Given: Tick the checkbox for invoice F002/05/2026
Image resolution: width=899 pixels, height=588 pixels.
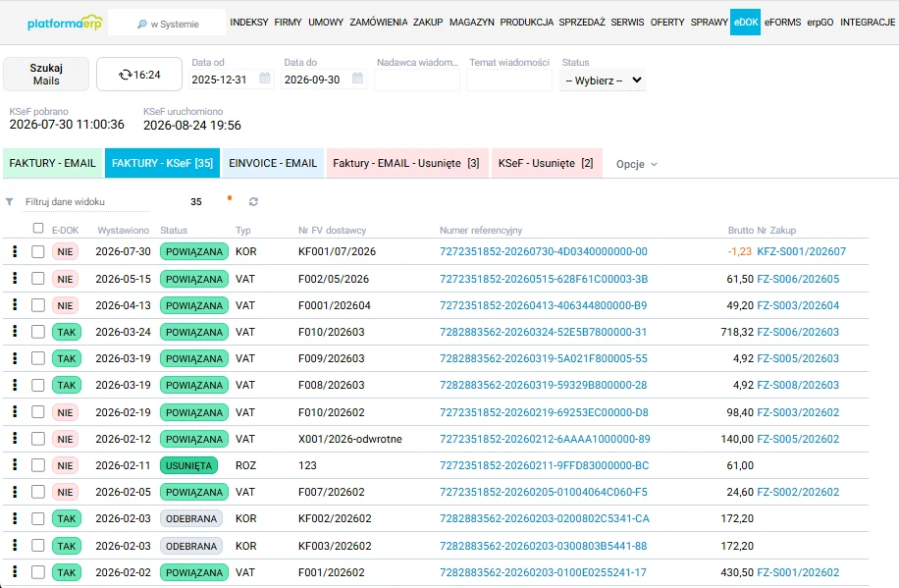Looking at the screenshot, I should pos(38,279).
